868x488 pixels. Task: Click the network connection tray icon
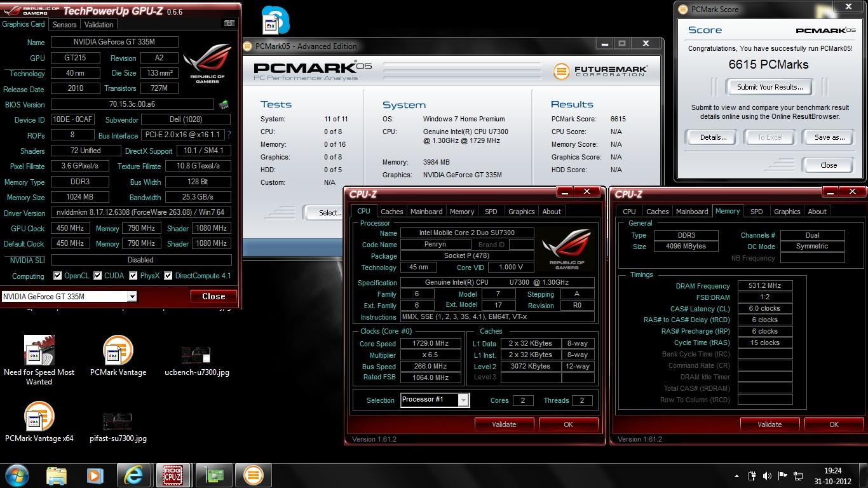(797, 475)
